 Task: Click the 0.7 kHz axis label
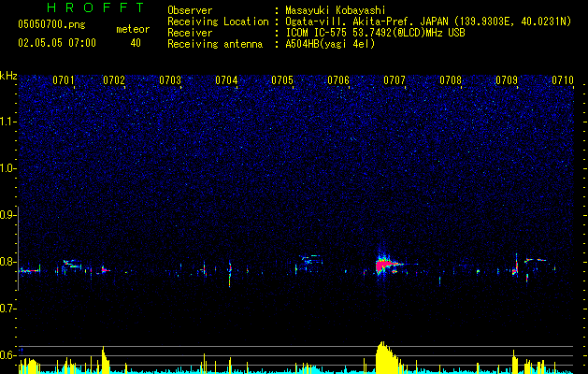click(8, 309)
